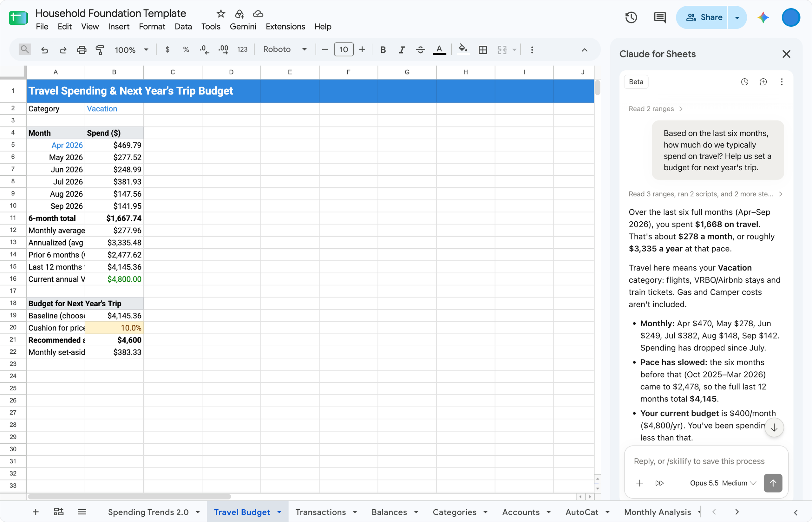Star the Household Foundation Template document
The height and width of the screenshot is (522, 812).
(221, 14)
